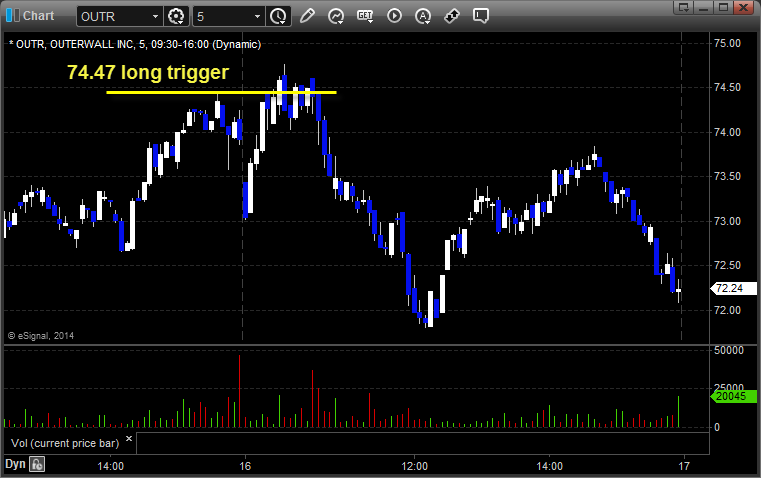Open the OUTR symbol dropdown
This screenshot has height=478, width=761.
(x=155, y=16)
